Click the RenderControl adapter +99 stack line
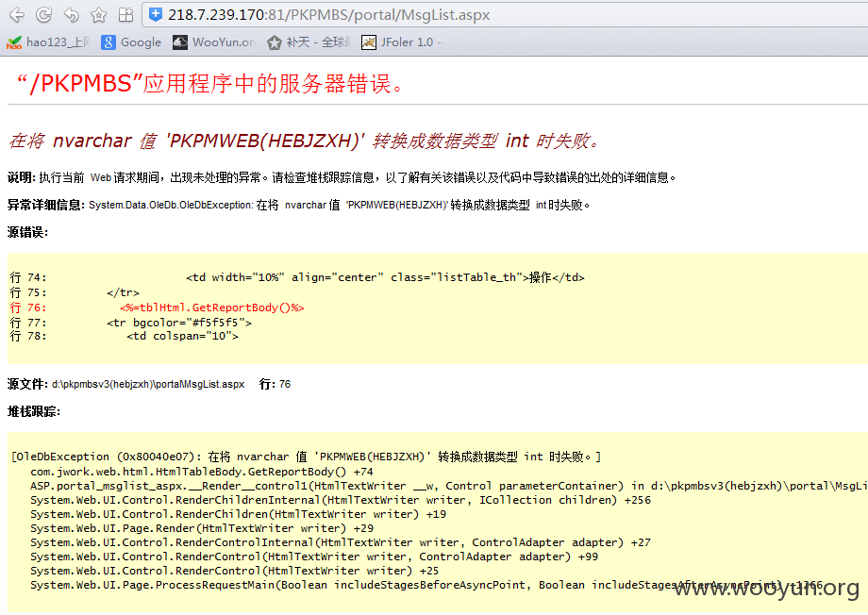Screen dimensions: 868x615 pos(314,557)
